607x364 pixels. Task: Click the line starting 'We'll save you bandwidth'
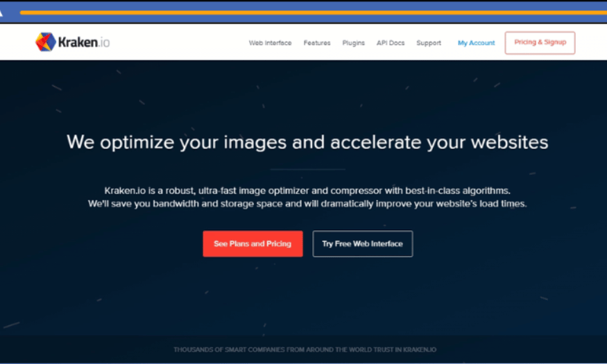[307, 204]
